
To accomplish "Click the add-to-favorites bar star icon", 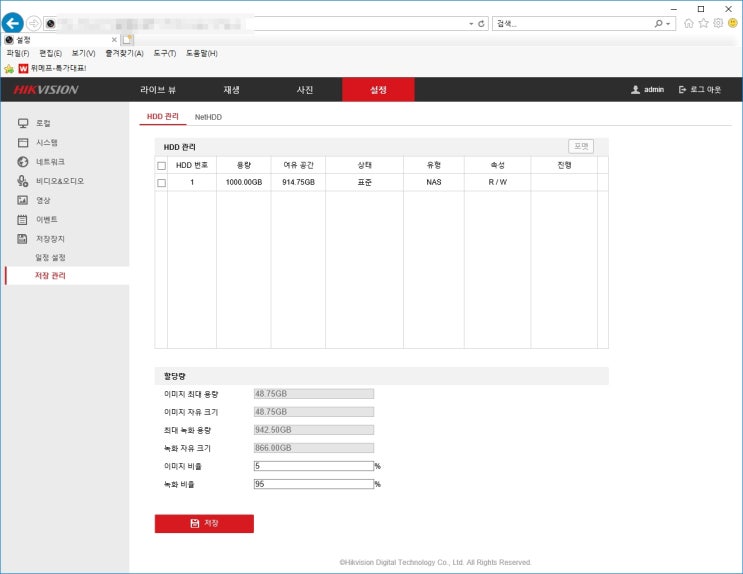I will coord(9,69).
